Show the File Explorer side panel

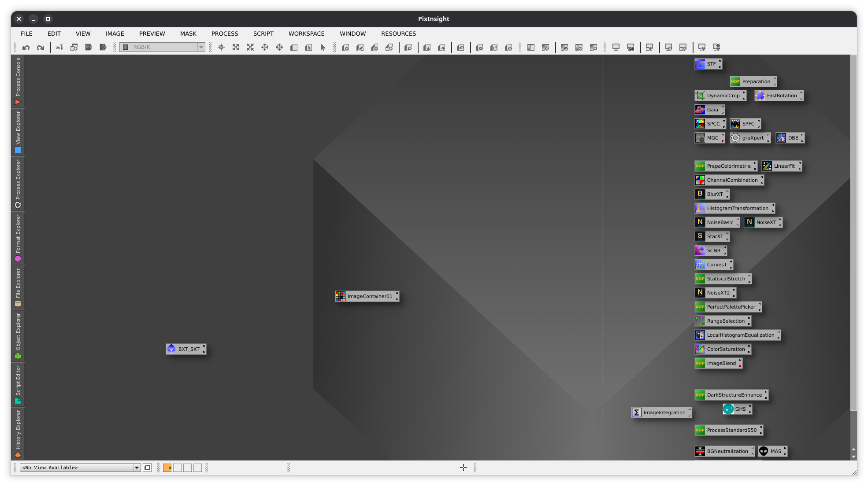point(18,287)
